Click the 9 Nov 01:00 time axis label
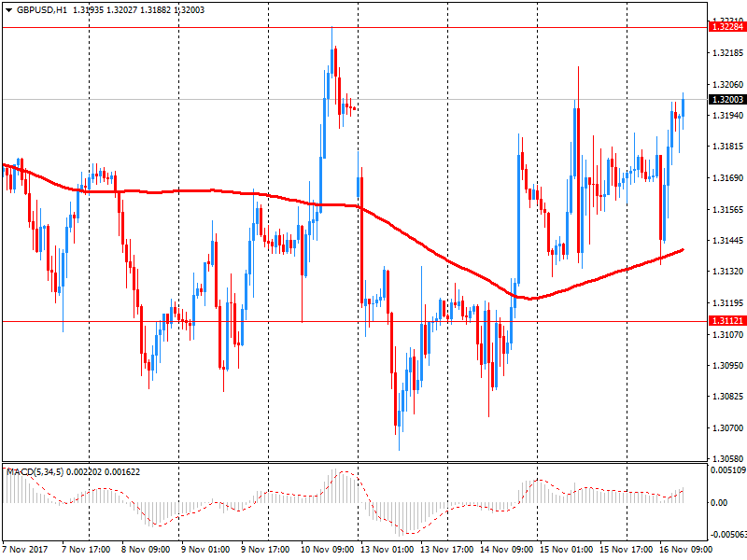 [205, 550]
